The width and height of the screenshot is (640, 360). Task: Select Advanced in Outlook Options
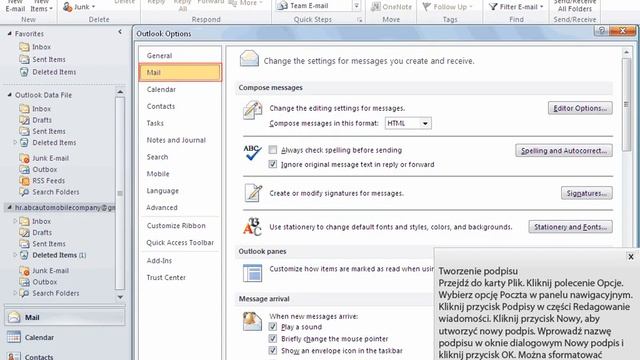click(180, 207)
